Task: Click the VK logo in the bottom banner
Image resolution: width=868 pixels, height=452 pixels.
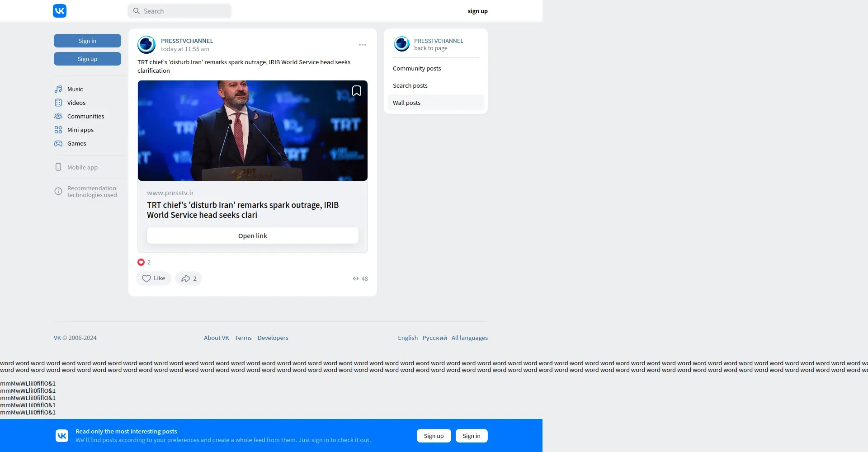Action: click(62, 436)
